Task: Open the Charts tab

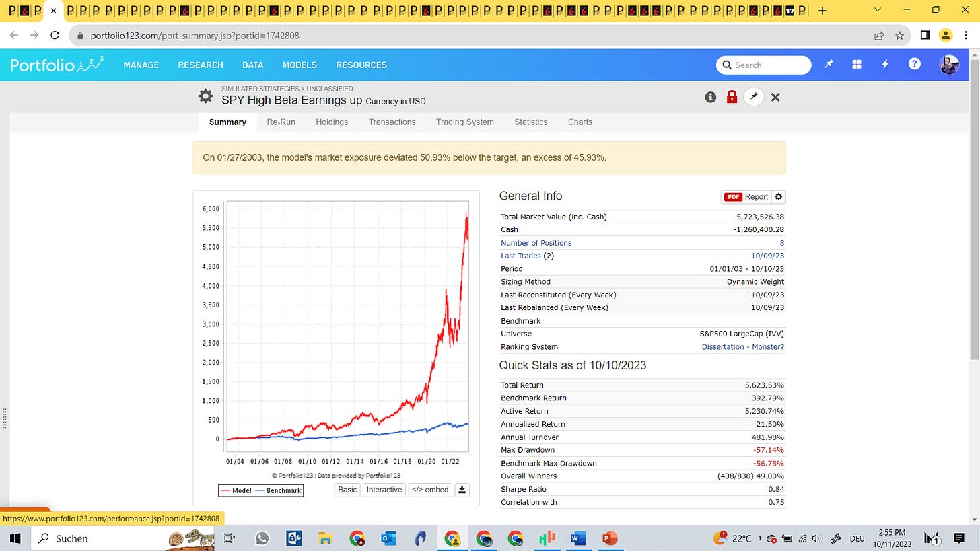Action: (580, 122)
